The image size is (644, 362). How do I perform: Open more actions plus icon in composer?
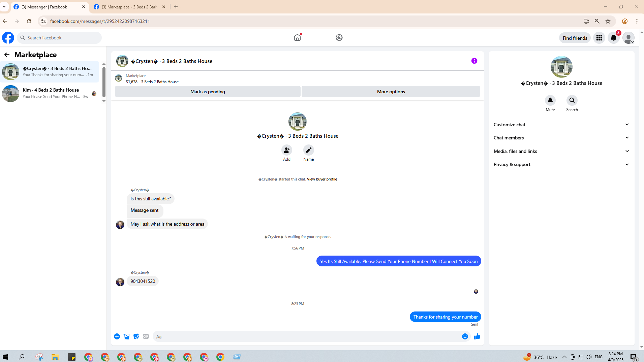pos(117,336)
